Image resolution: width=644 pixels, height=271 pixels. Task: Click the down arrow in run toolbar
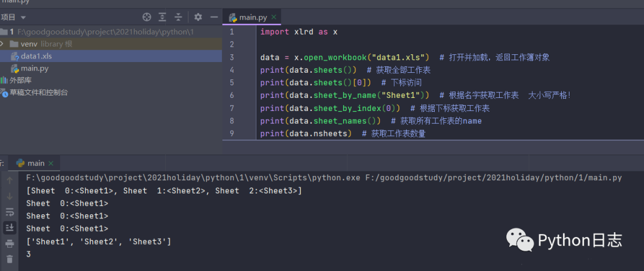[x=10, y=196]
